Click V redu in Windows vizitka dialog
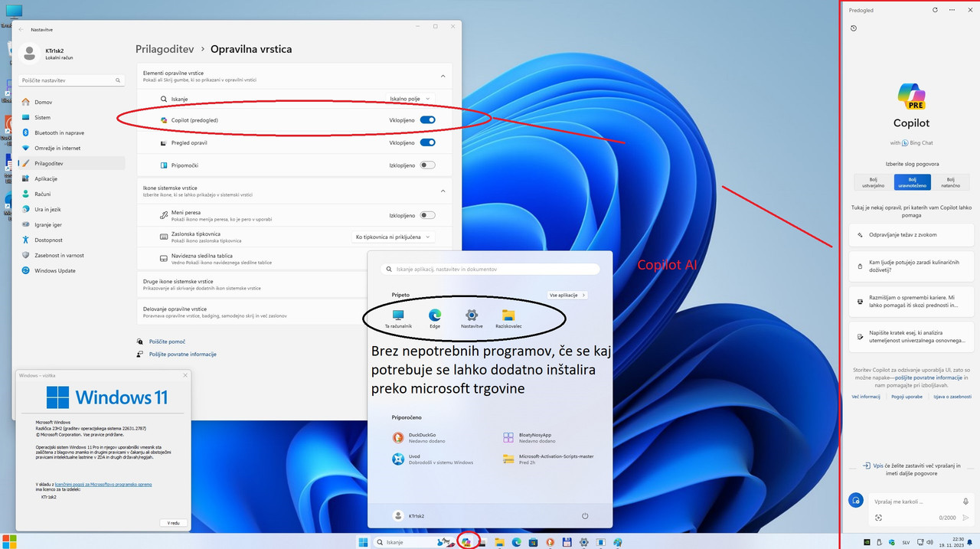The image size is (980, 549). [174, 522]
